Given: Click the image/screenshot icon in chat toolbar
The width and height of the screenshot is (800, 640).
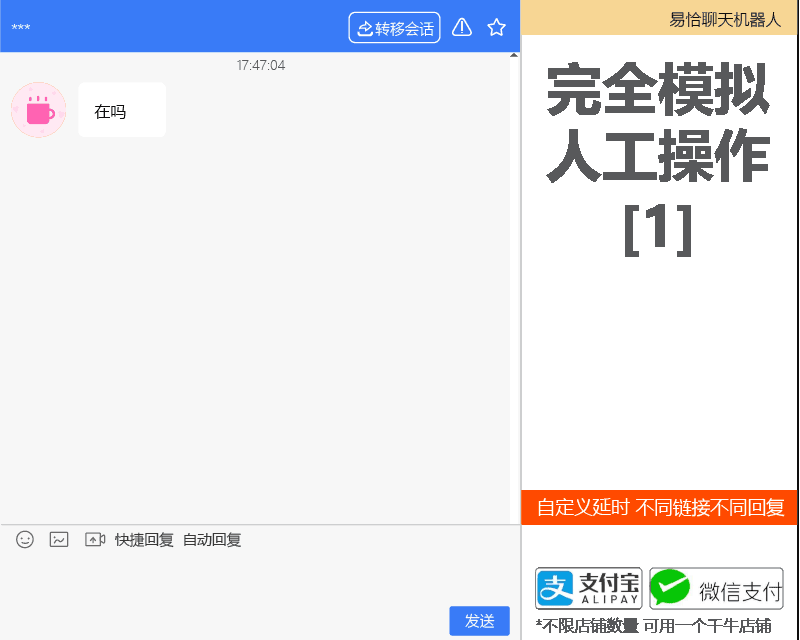Looking at the screenshot, I should pyautogui.click(x=59, y=539).
